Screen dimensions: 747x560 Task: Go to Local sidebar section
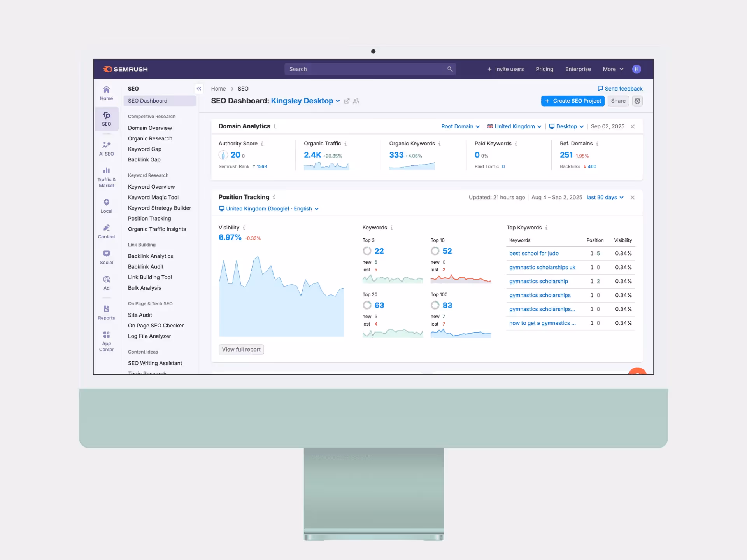pos(106,206)
